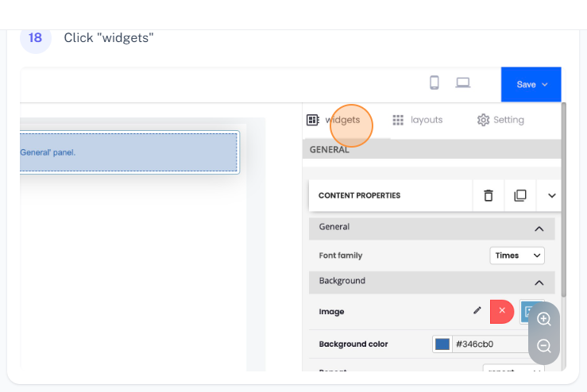Viewport: 587px width, 392px height.
Task: Delete content with trash icon
Action: click(489, 195)
